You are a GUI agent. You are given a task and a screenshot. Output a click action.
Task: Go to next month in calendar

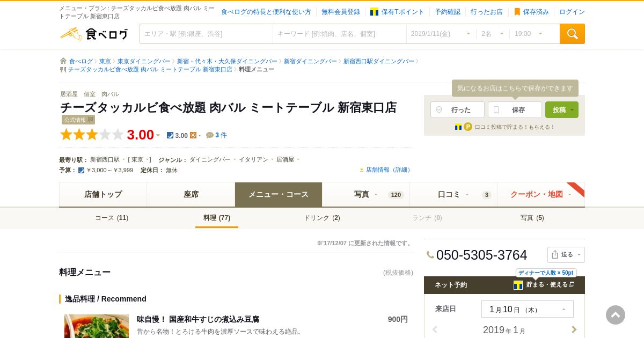click(574, 329)
